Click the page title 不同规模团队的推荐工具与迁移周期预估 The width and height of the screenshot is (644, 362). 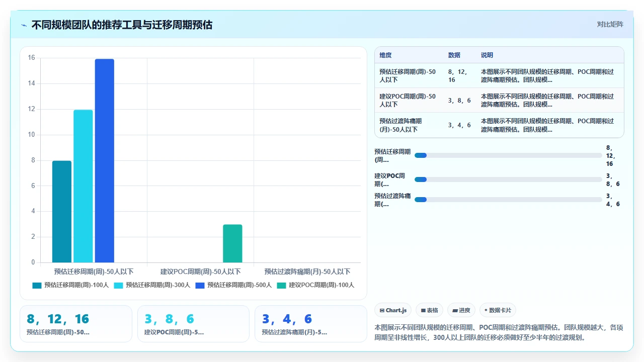122,25
